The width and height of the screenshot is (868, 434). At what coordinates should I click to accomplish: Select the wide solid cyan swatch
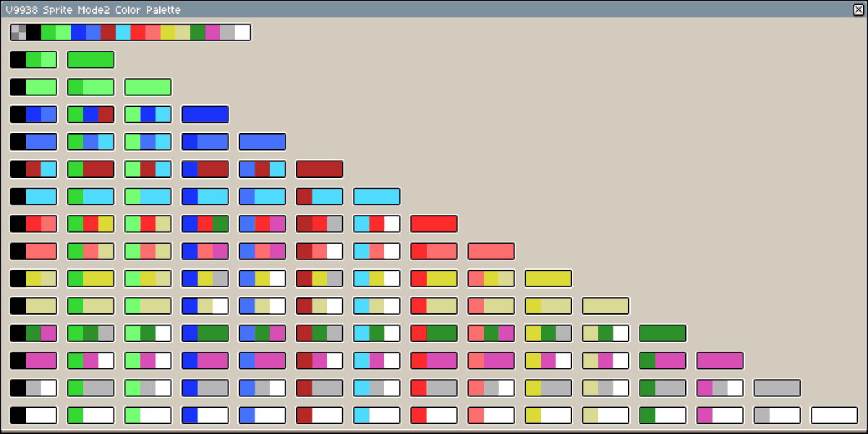(x=376, y=197)
